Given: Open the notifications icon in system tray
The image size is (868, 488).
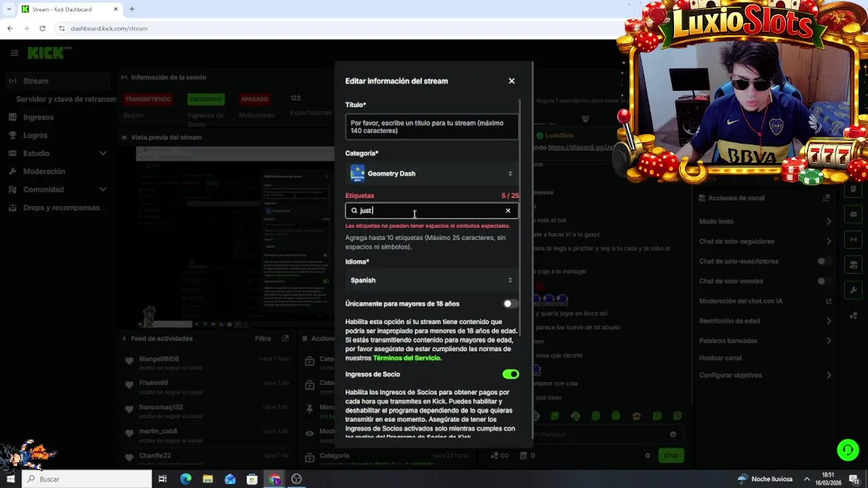Looking at the screenshot, I should coord(854,479).
